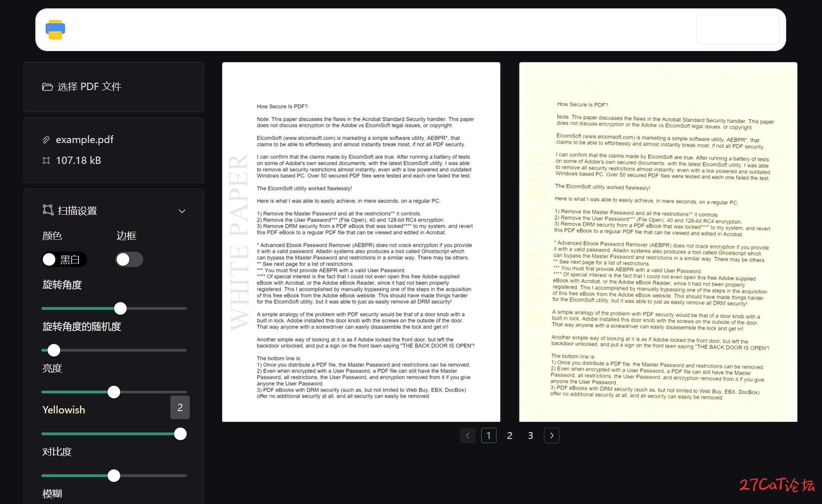Collapse the 扫描设置 section with chevron
This screenshot has width=822, height=504.
click(182, 211)
